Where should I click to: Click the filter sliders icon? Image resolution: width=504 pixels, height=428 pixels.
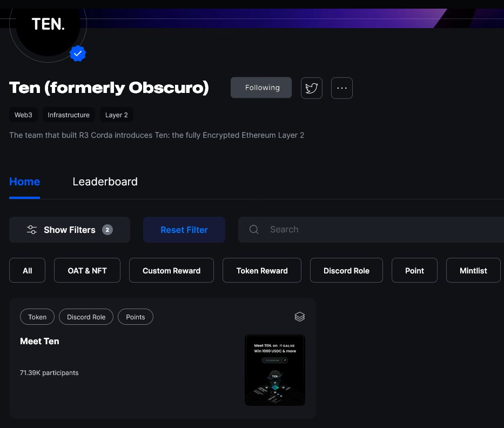point(31,230)
